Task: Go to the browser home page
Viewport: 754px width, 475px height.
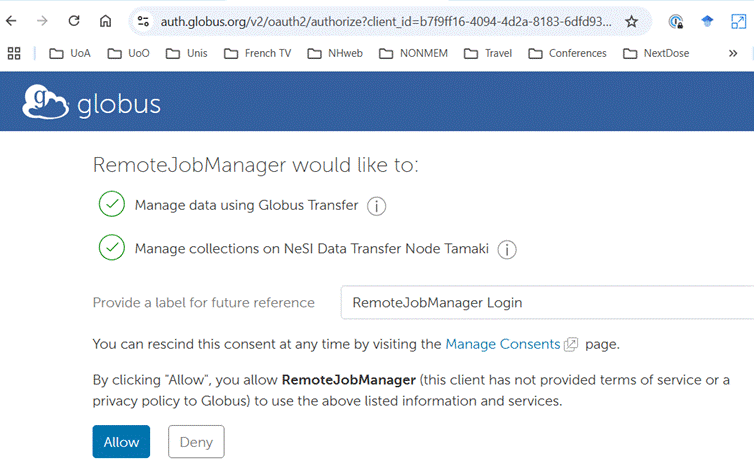Action: 105,21
